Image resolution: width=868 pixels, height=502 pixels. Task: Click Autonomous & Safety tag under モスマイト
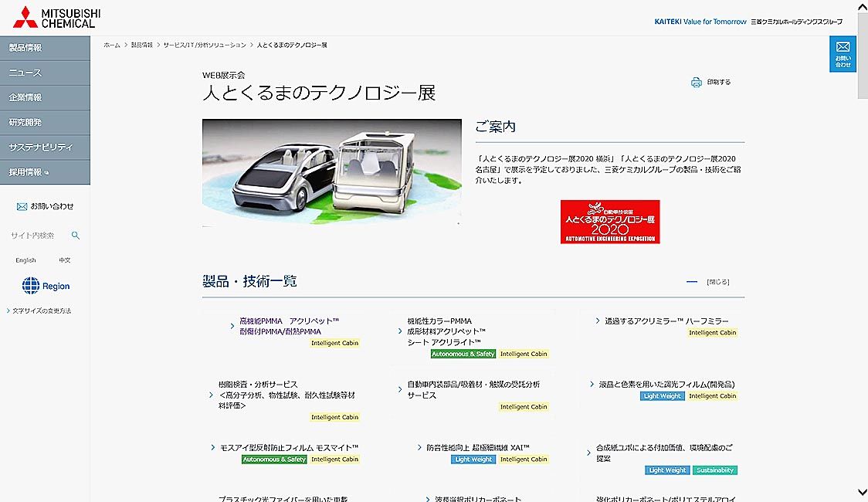coord(274,460)
